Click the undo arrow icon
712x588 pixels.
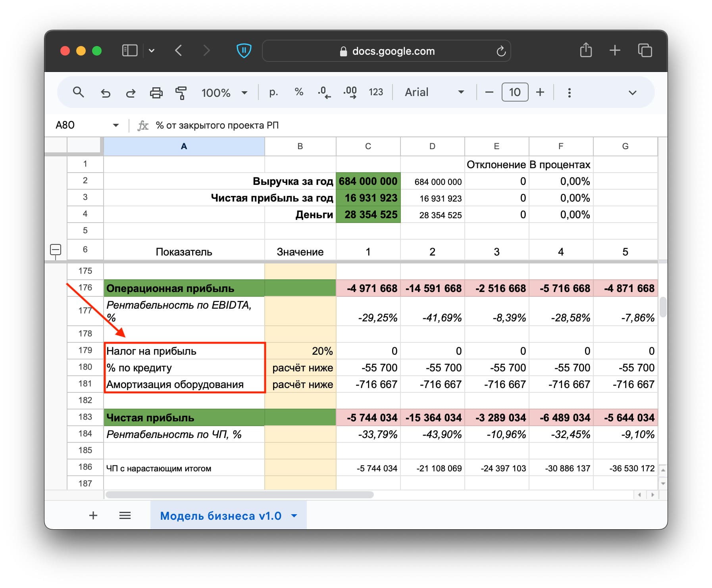click(105, 93)
